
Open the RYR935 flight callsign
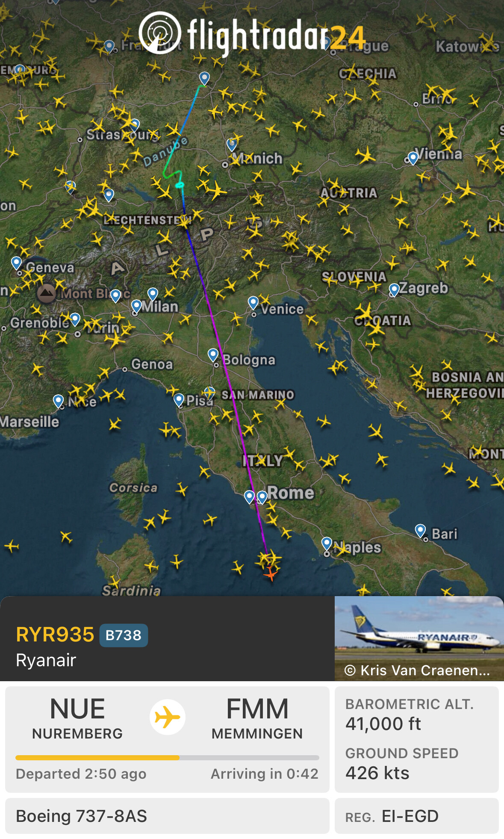click(x=55, y=635)
